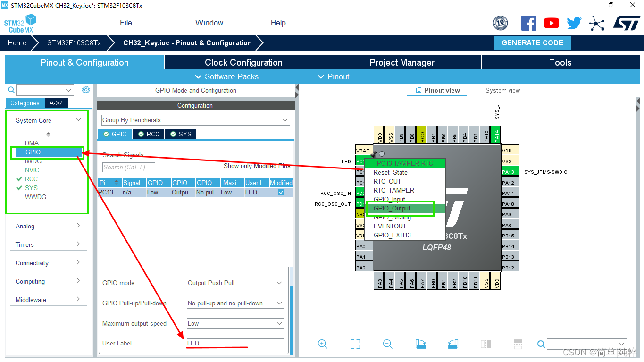Switch to the Project Manager tab

(402, 62)
